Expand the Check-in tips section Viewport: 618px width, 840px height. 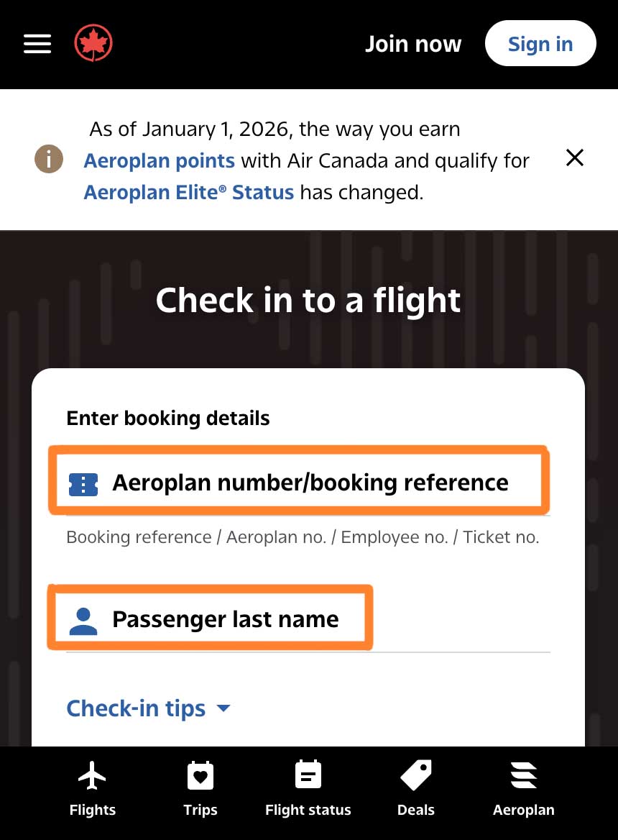(x=149, y=708)
